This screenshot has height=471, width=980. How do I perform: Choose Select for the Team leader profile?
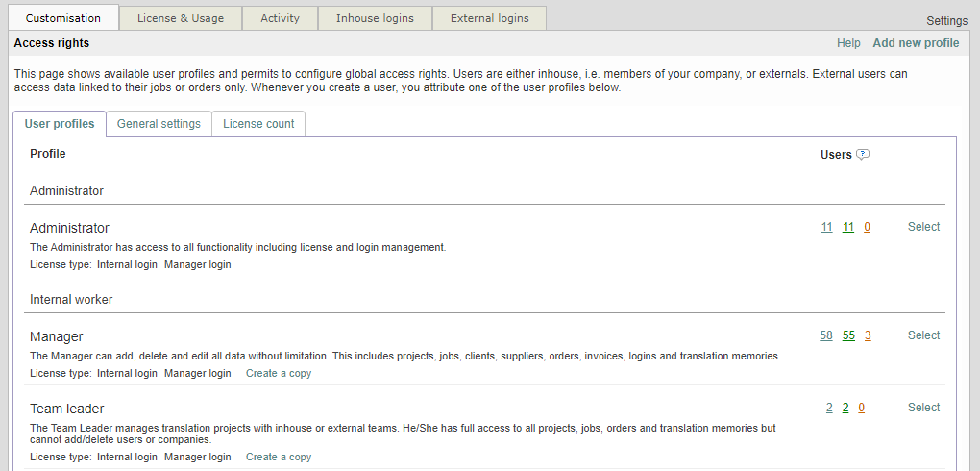coord(923,408)
